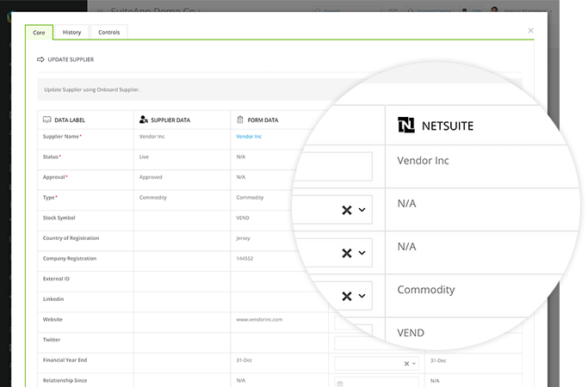Click 31-Dec in the Form Data column

coord(244,360)
